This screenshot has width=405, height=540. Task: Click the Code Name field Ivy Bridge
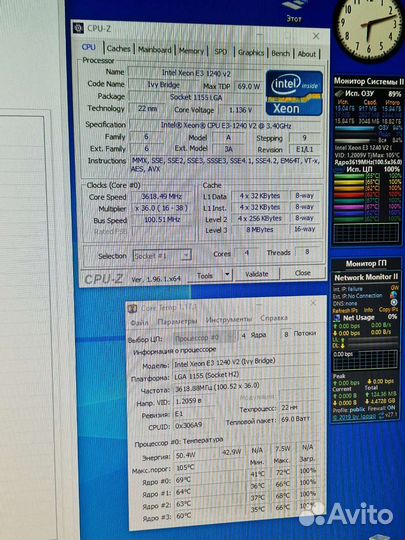click(164, 85)
